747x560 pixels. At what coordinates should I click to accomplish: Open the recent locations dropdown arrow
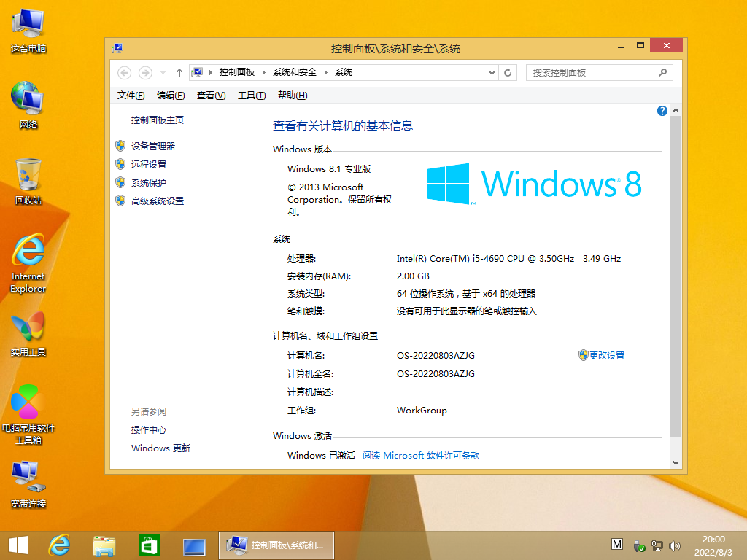(x=163, y=73)
